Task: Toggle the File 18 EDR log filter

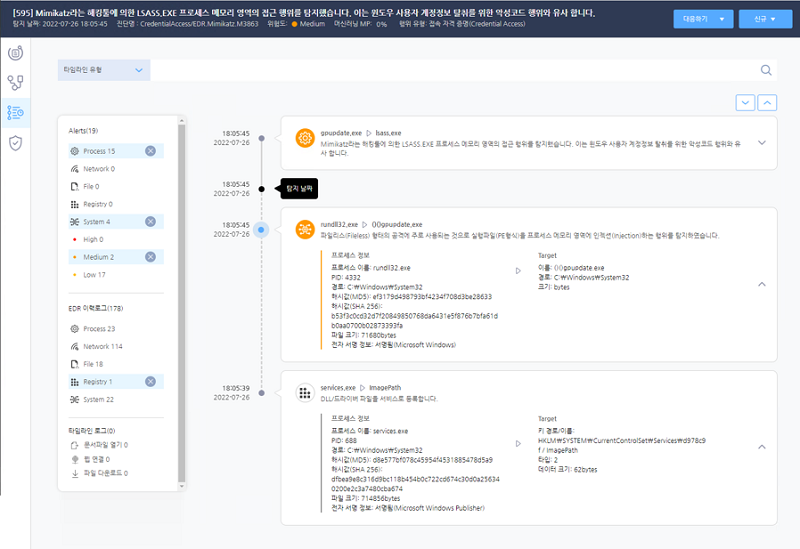Action: pyautogui.click(x=116, y=364)
